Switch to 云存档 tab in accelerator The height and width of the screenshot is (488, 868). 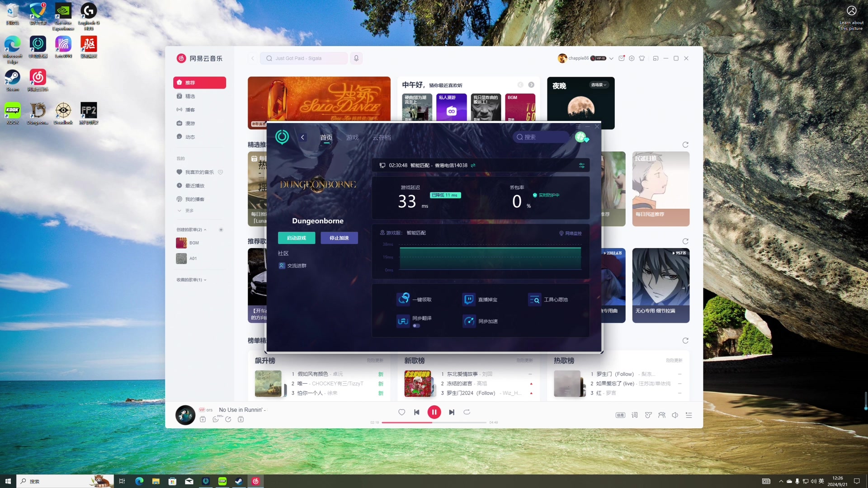point(382,137)
